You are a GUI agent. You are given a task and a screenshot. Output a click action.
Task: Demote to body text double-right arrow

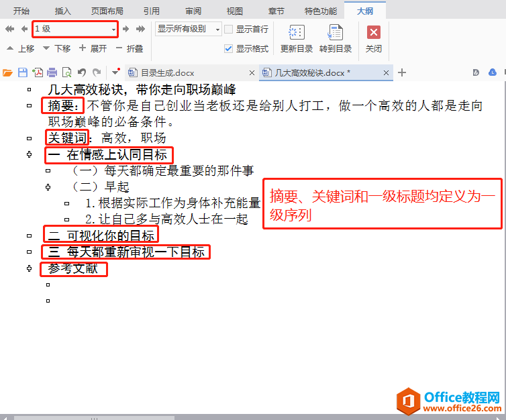coord(141,29)
